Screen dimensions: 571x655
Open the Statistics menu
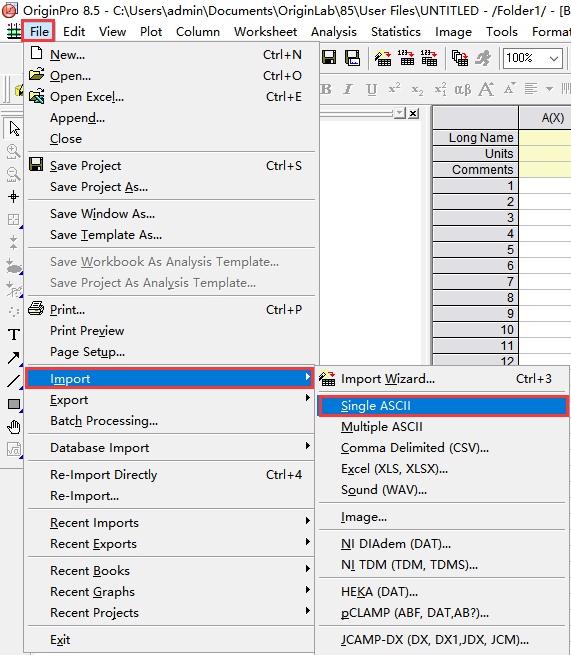coord(396,32)
